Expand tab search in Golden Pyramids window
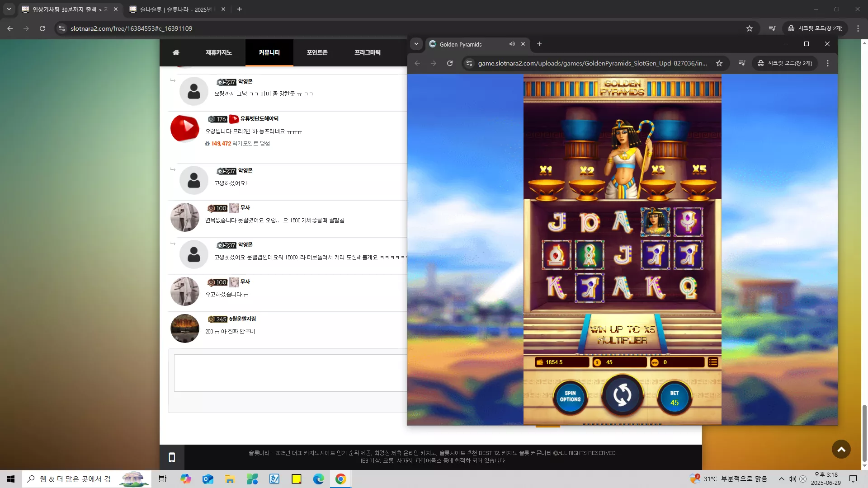The image size is (868, 488). tap(416, 44)
